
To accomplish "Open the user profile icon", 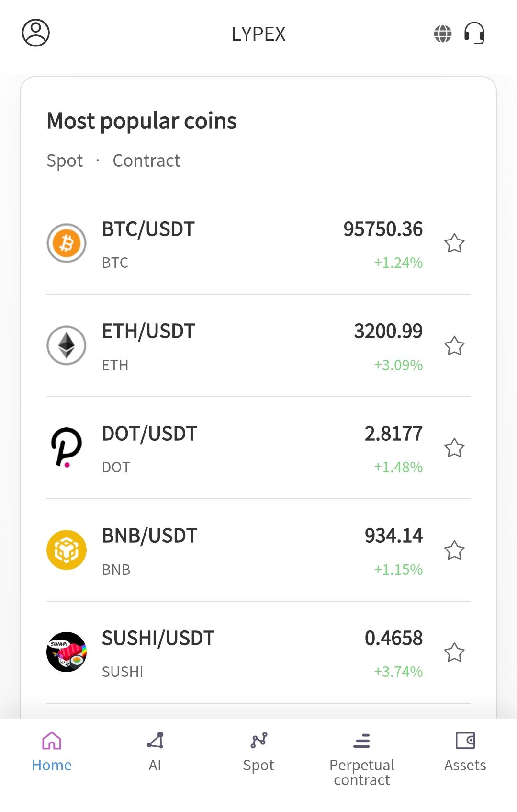I will pos(36,33).
